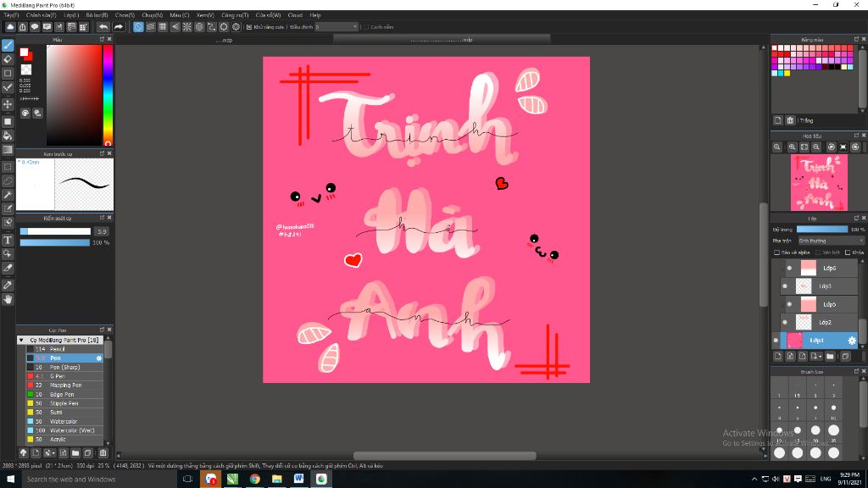Open Bộ lọc(R) menu

(x=97, y=15)
